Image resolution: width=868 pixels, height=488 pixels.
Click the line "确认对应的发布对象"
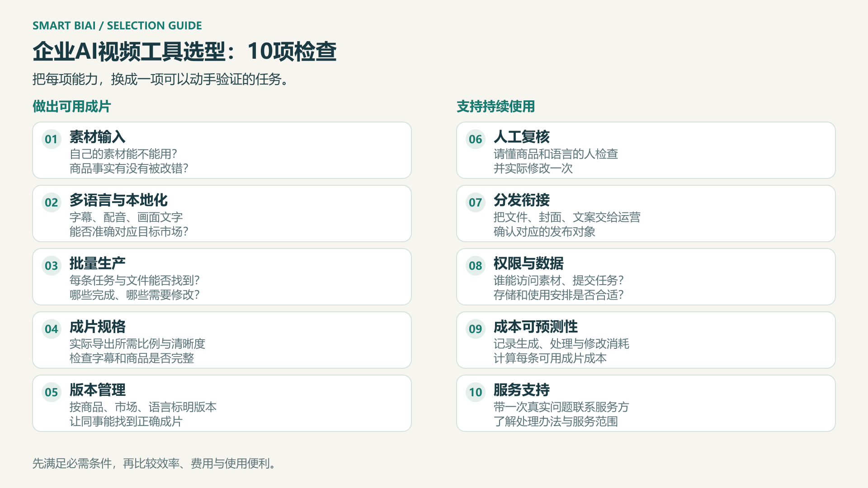(x=544, y=232)
